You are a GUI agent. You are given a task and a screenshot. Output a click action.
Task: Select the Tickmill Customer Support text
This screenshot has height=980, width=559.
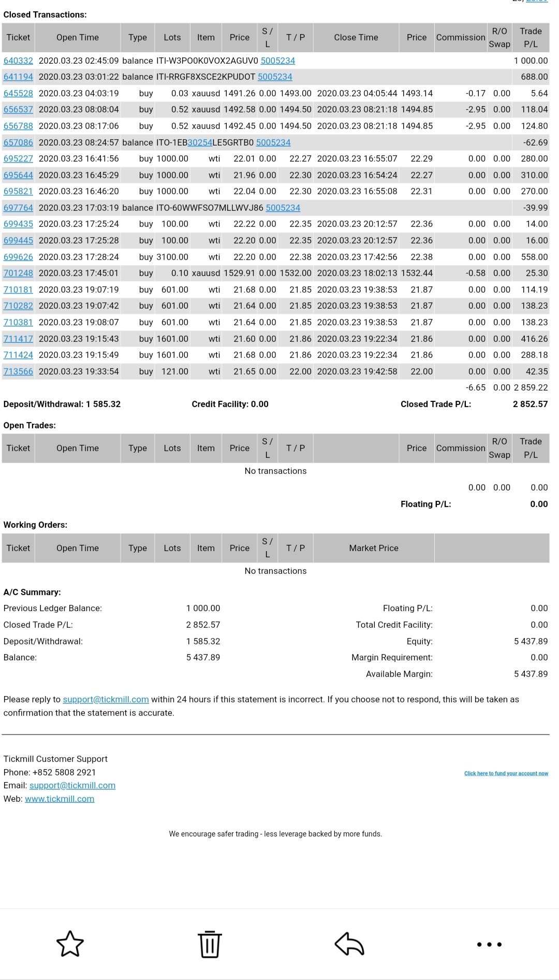coord(55,759)
